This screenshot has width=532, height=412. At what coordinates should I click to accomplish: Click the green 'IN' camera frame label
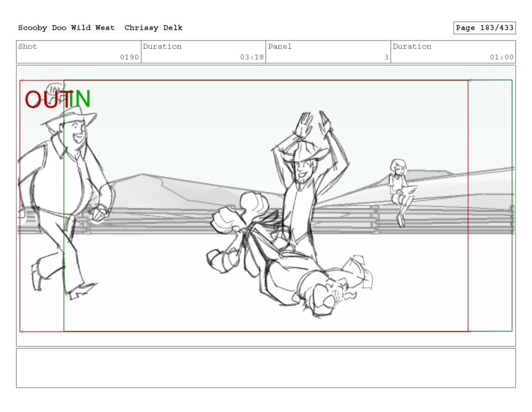tap(80, 99)
